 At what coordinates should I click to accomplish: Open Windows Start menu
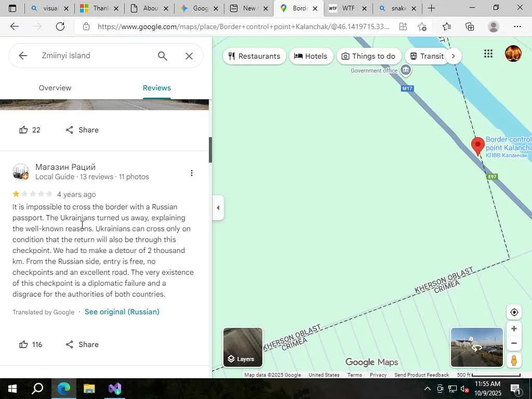(12, 389)
